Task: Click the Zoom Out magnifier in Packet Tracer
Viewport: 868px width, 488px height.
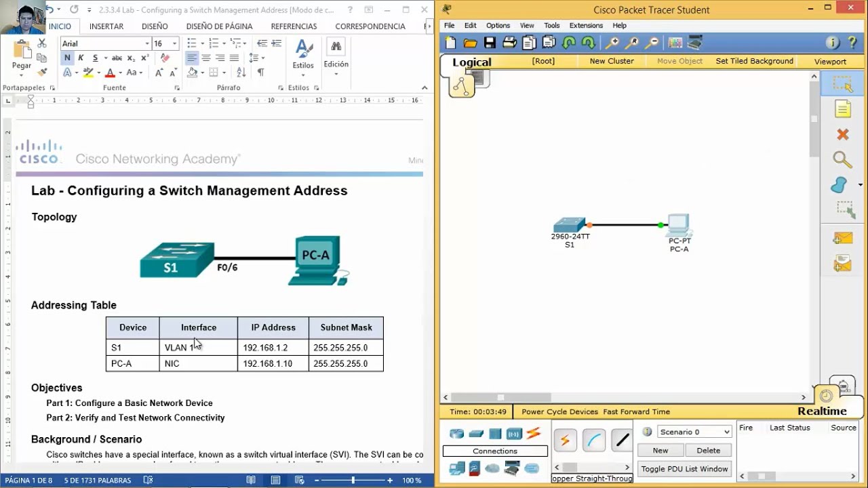Action: coord(652,43)
